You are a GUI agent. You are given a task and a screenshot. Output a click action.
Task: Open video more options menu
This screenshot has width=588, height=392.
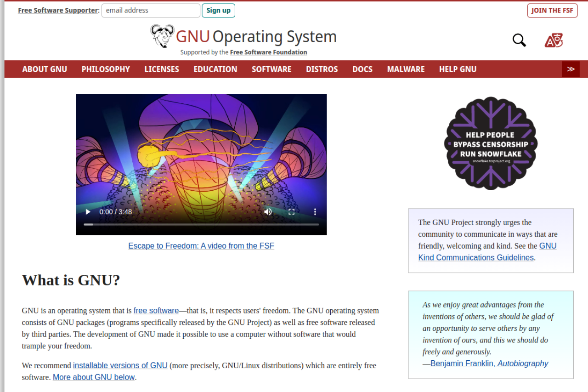coord(315,212)
